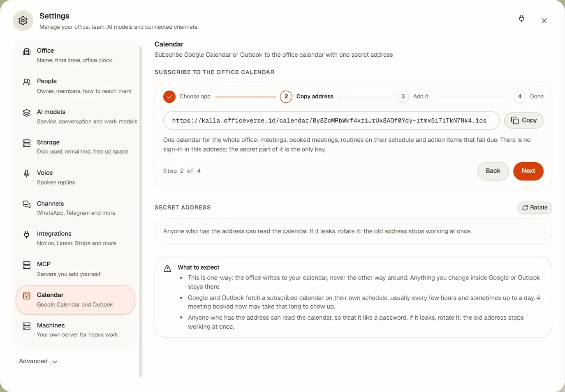The width and height of the screenshot is (565, 392).
Task: Open the AI models settings section
Action: (76, 116)
